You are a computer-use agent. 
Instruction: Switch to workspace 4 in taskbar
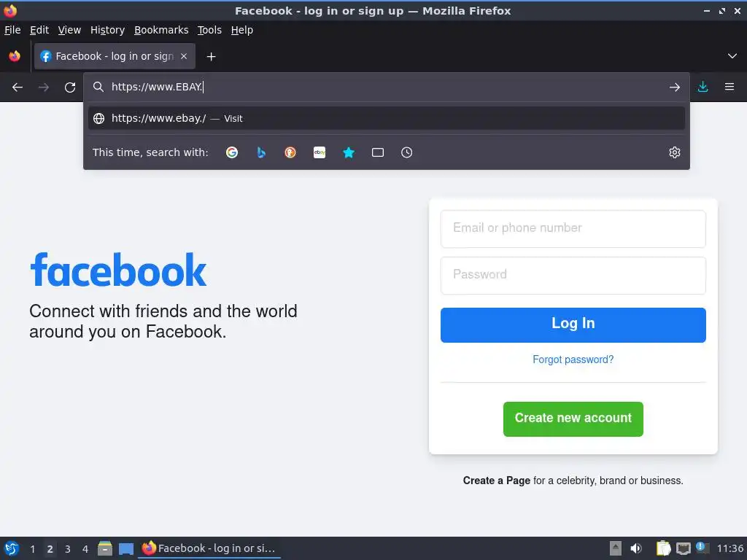(x=85, y=549)
